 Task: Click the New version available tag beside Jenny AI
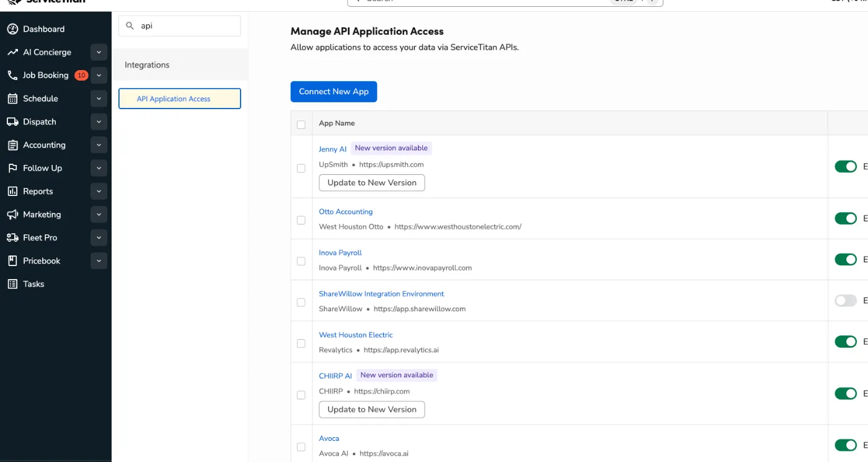tap(391, 148)
